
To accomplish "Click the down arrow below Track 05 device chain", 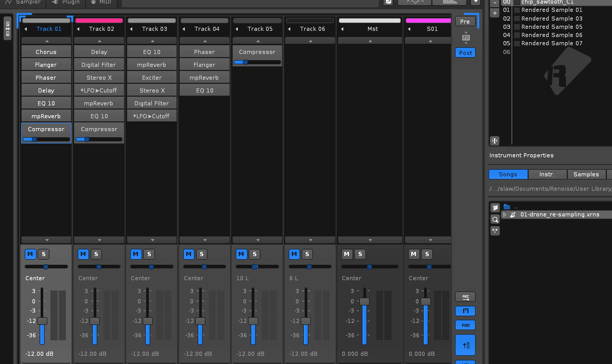I will click(257, 240).
